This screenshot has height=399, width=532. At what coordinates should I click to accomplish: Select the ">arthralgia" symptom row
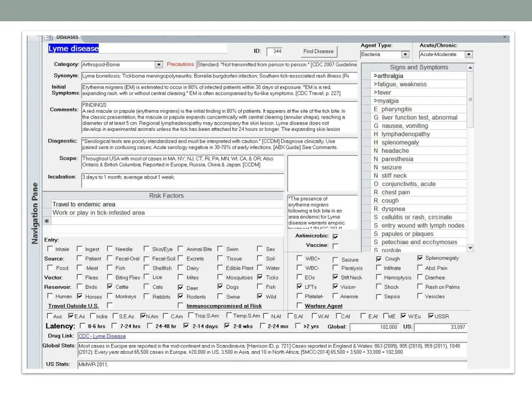[x=419, y=76]
